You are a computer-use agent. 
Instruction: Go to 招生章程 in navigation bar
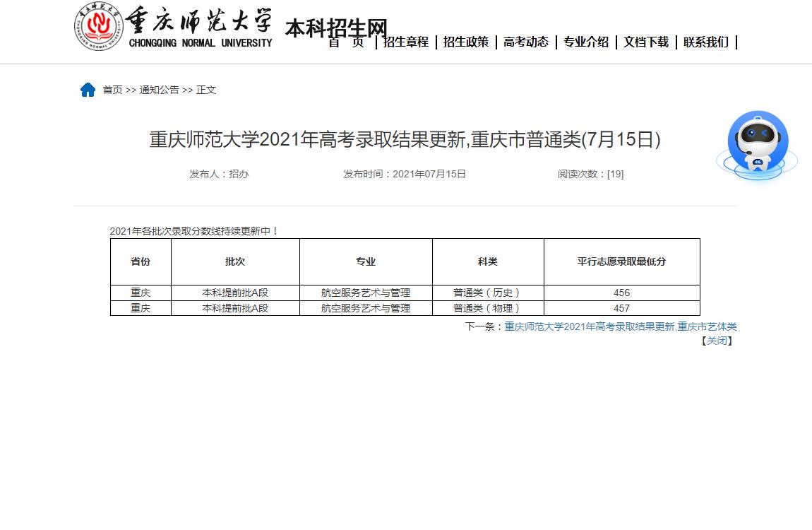406,42
